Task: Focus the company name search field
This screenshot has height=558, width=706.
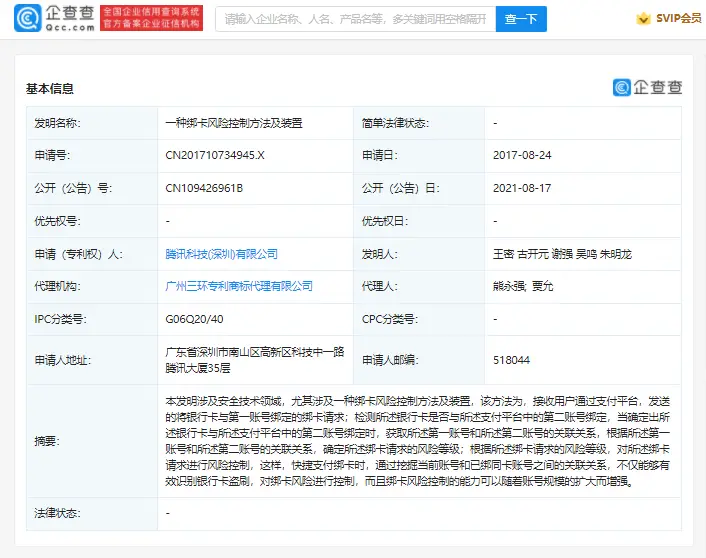Action: click(355, 19)
